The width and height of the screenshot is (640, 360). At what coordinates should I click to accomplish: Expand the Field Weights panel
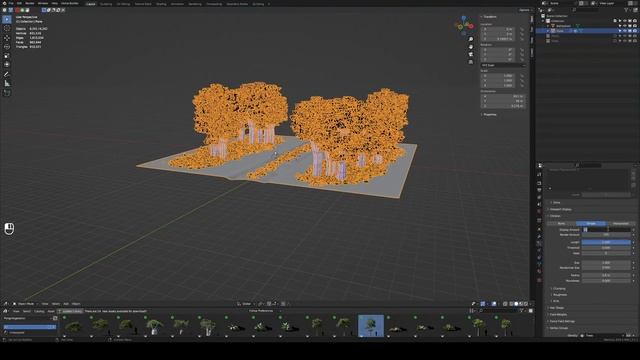click(x=558, y=315)
